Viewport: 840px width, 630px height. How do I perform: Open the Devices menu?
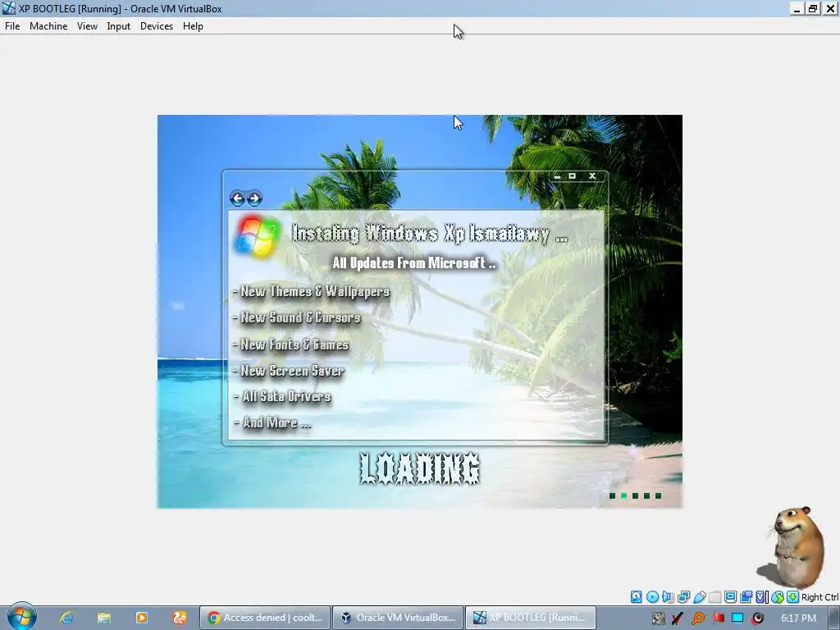click(x=157, y=26)
